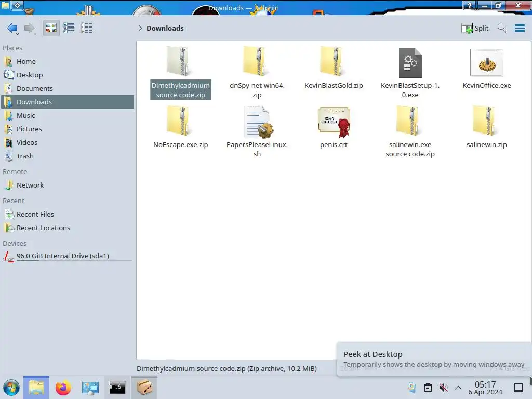Click the Places section header
532x399 pixels.
[12, 48]
